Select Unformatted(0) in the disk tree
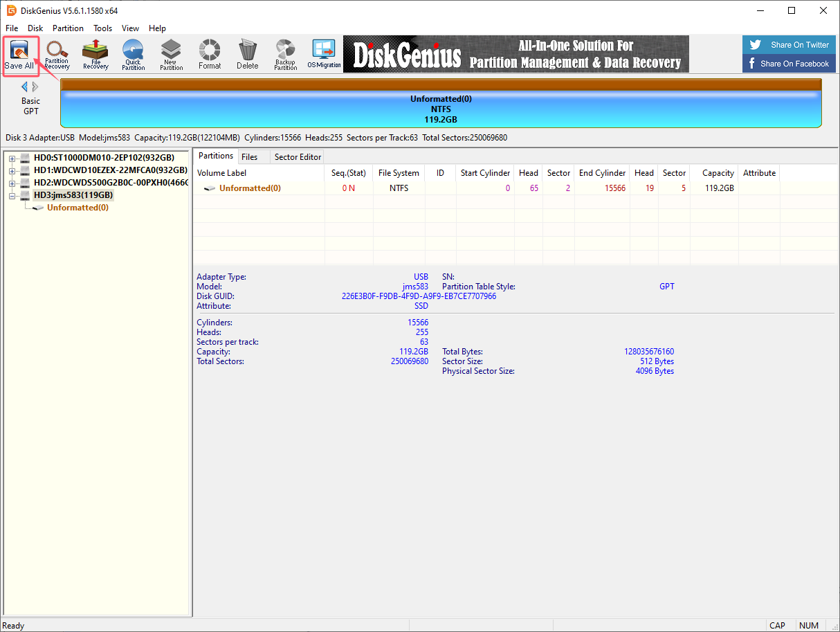Viewport: 840px width, 632px height. click(77, 208)
